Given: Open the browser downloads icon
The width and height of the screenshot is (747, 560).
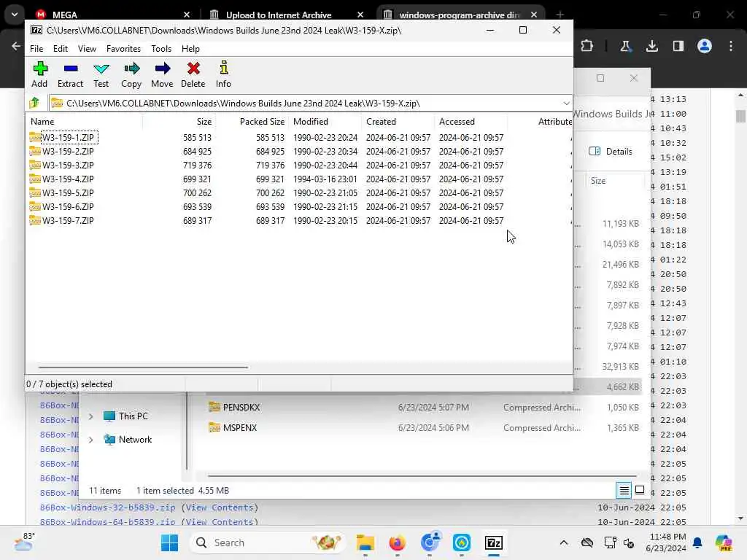Looking at the screenshot, I should point(651,46).
